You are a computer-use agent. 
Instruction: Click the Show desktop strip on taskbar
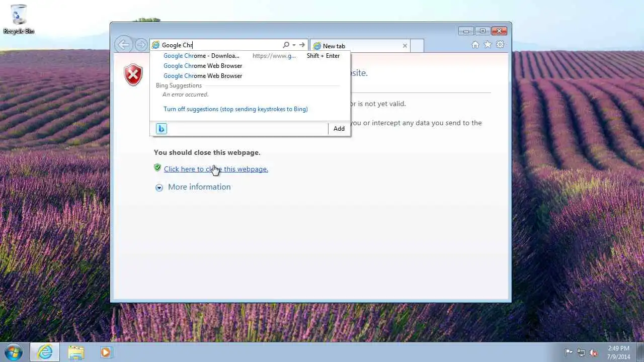point(640,352)
